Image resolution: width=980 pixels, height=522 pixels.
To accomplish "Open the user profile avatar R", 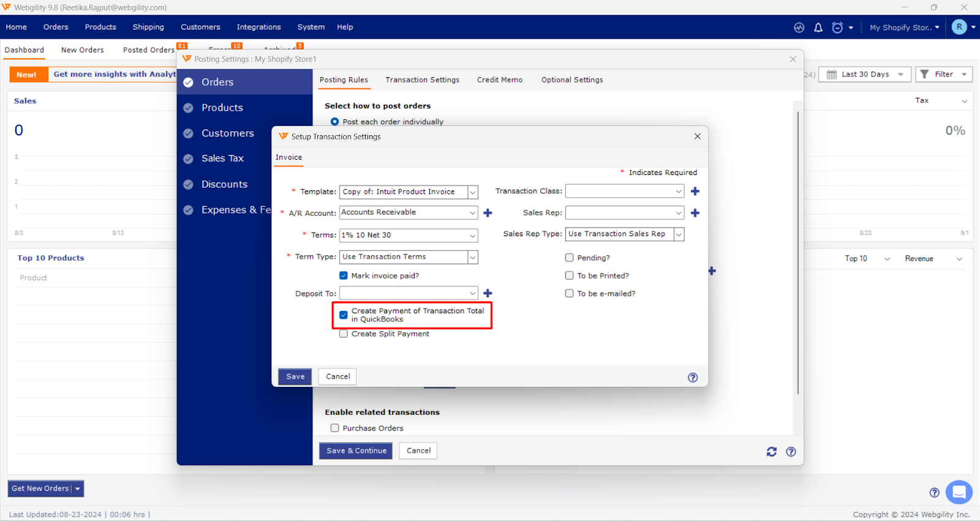I will click(x=959, y=27).
